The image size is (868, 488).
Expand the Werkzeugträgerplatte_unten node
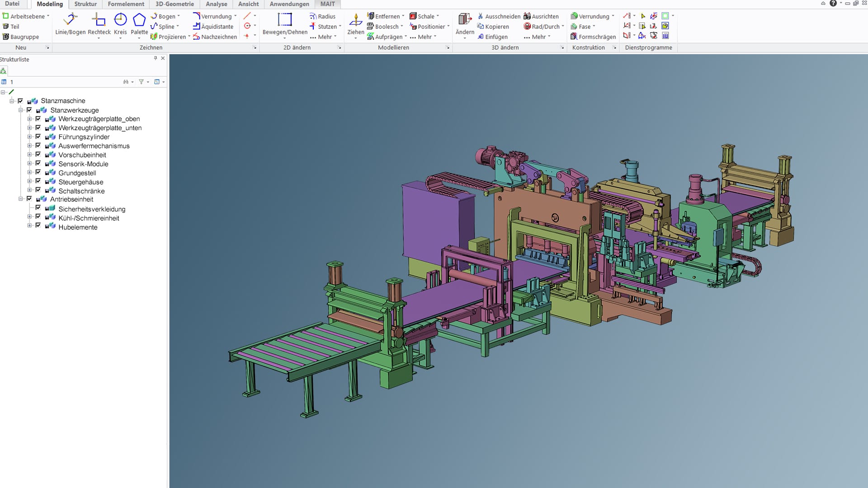click(x=29, y=128)
